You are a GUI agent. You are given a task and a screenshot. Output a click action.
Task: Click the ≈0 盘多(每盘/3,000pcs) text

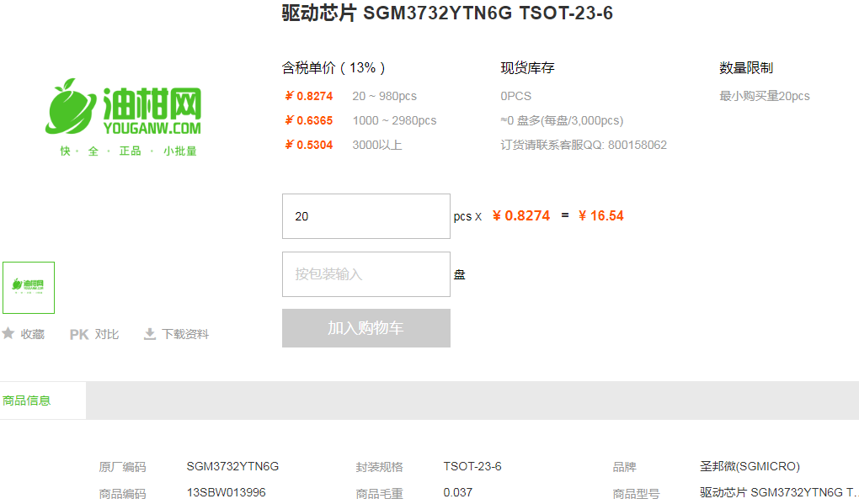point(562,120)
